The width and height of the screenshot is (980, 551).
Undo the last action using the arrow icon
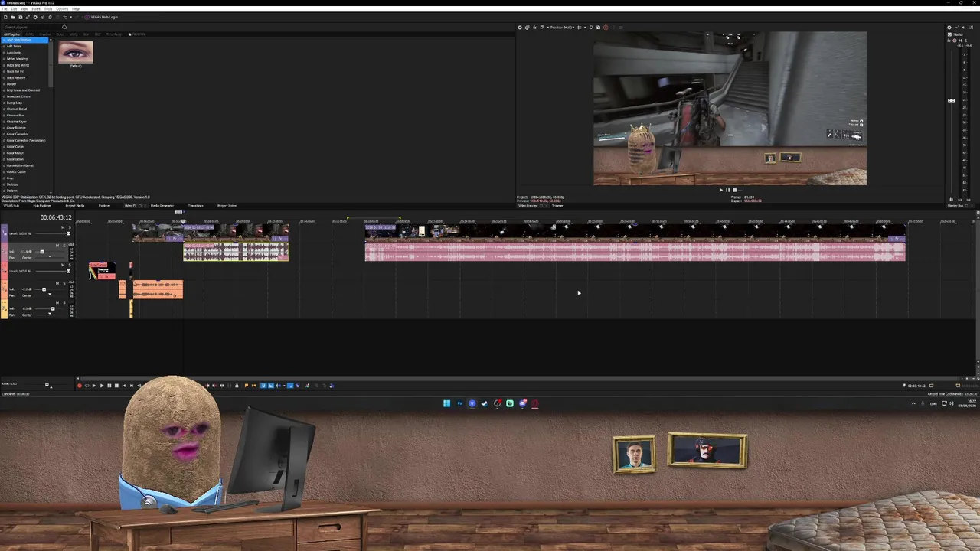[x=65, y=17]
